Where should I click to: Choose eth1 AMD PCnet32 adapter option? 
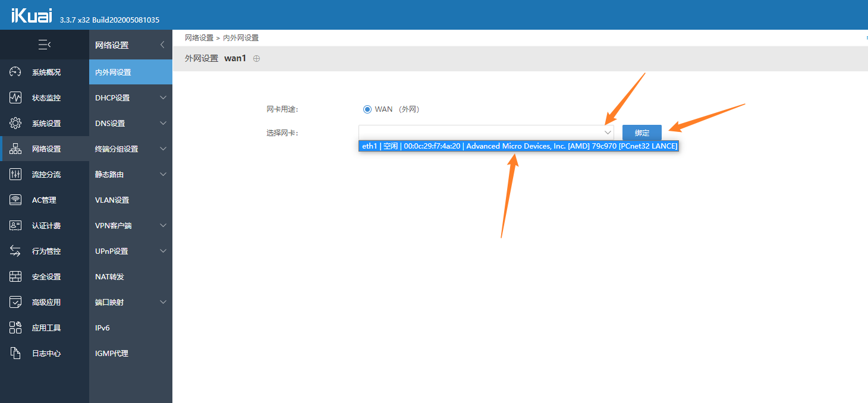pyautogui.click(x=518, y=146)
